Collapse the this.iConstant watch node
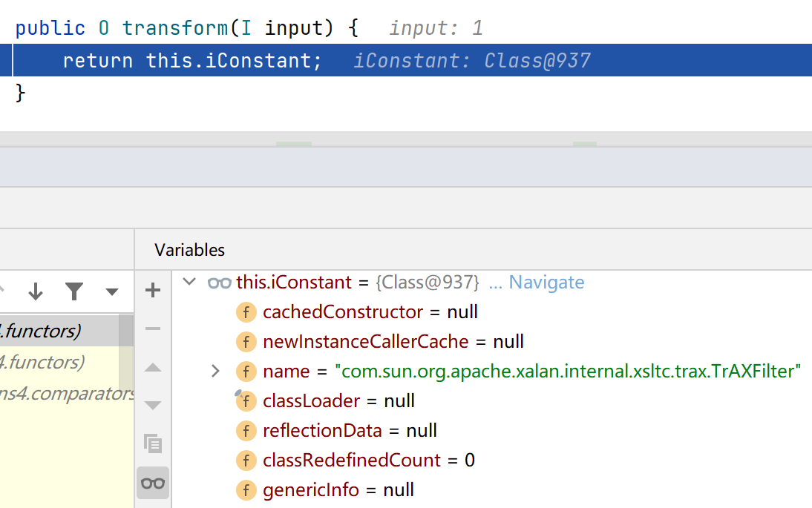The image size is (812, 508). (x=190, y=283)
